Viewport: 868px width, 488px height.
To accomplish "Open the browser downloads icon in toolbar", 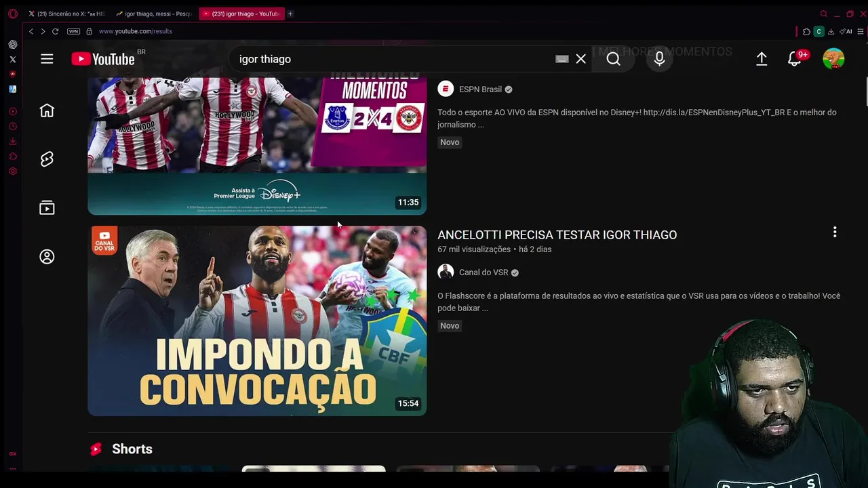I will tap(831, 31).
